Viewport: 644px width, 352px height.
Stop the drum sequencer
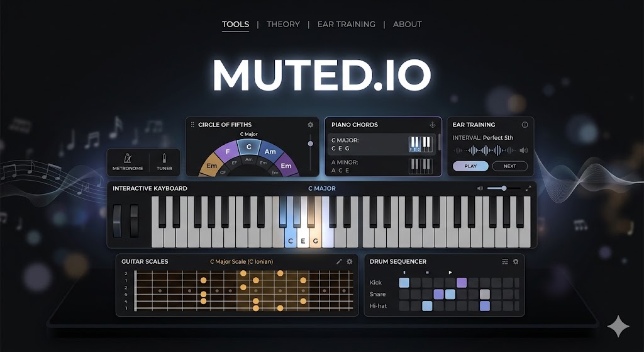[x=427, y=272]
